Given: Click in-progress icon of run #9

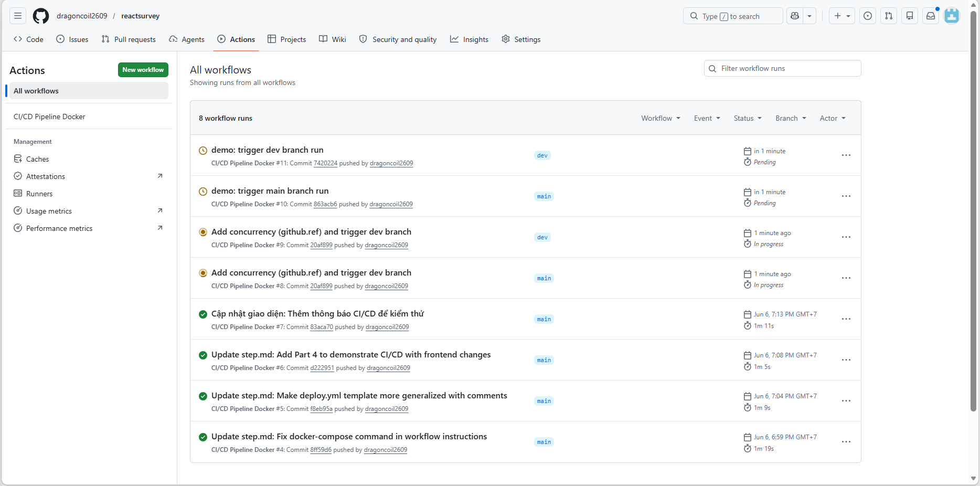Looking at the screenshot, I should [203, 232].
